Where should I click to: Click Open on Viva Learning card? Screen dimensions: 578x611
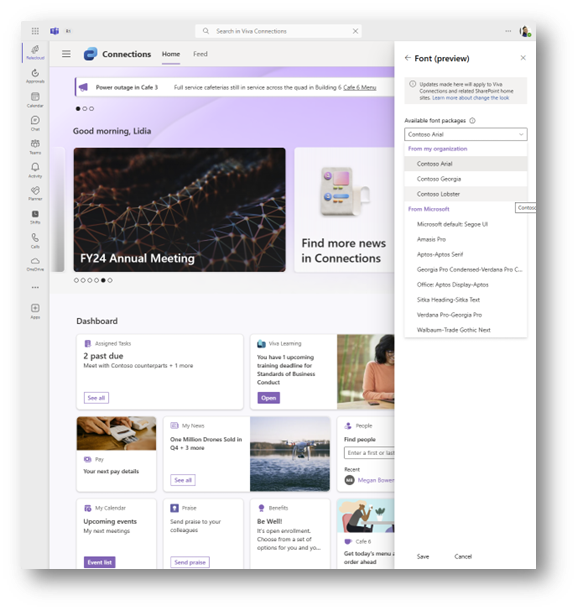click(x=269, y=398)
